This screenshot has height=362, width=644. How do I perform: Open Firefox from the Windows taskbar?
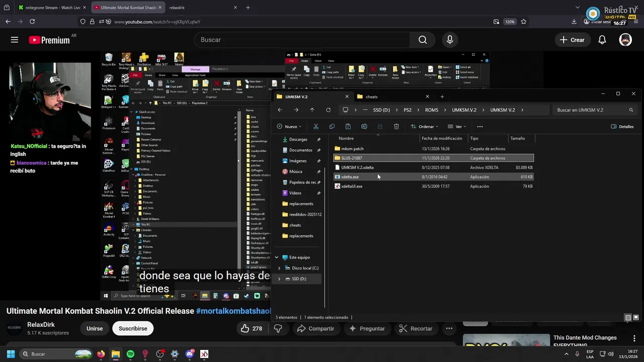[101, 354]
